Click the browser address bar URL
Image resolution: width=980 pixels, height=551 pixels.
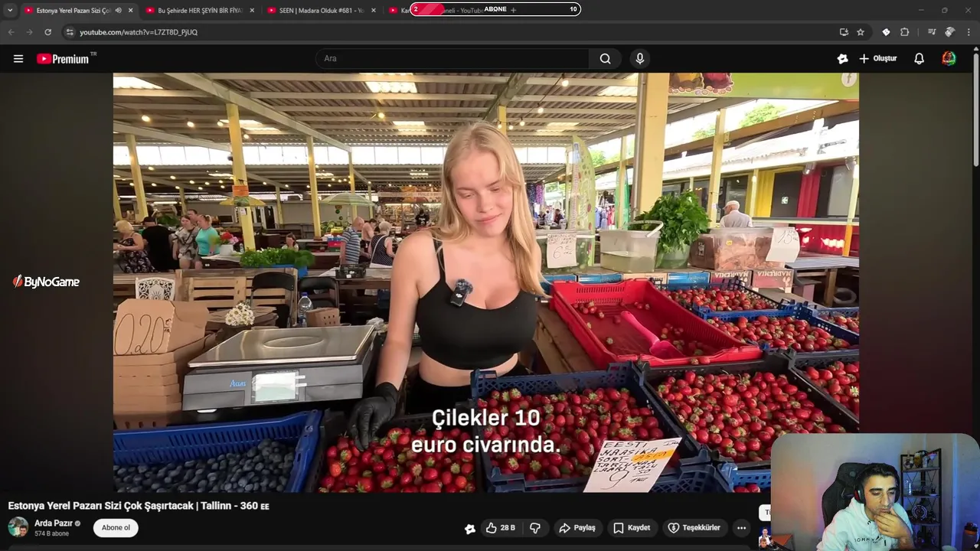coord(139,32)
